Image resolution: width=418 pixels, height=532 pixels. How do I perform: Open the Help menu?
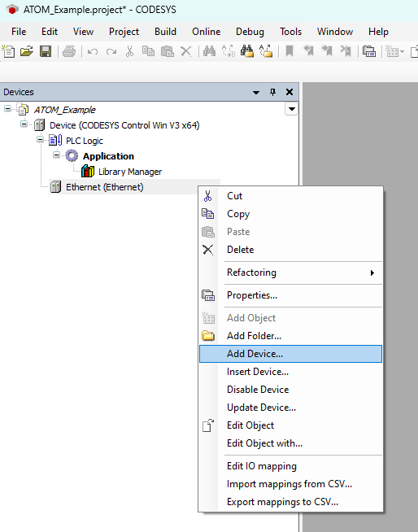tap(378, 32)
